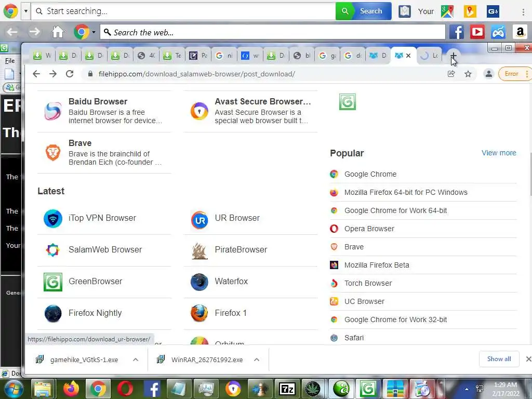Click the Search the web field
This screenshot has width=532, height=399.
point(272,32)
